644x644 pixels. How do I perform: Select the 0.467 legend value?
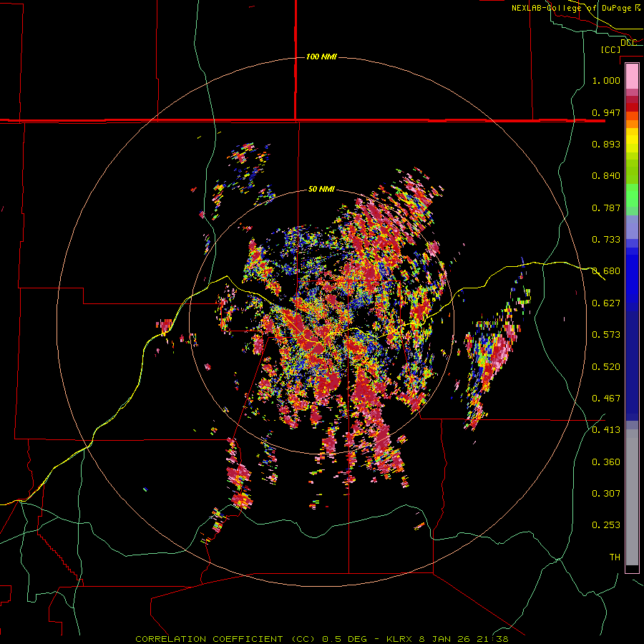tap(606, 399)
